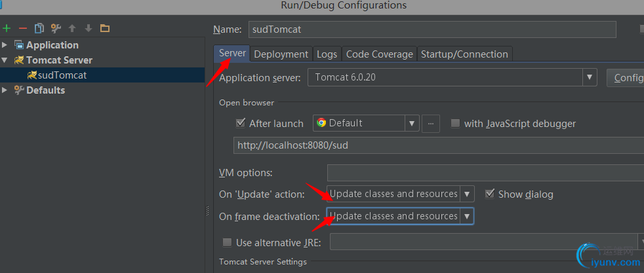
Task: Expand the Application tree node
Action: click(5, 45)
